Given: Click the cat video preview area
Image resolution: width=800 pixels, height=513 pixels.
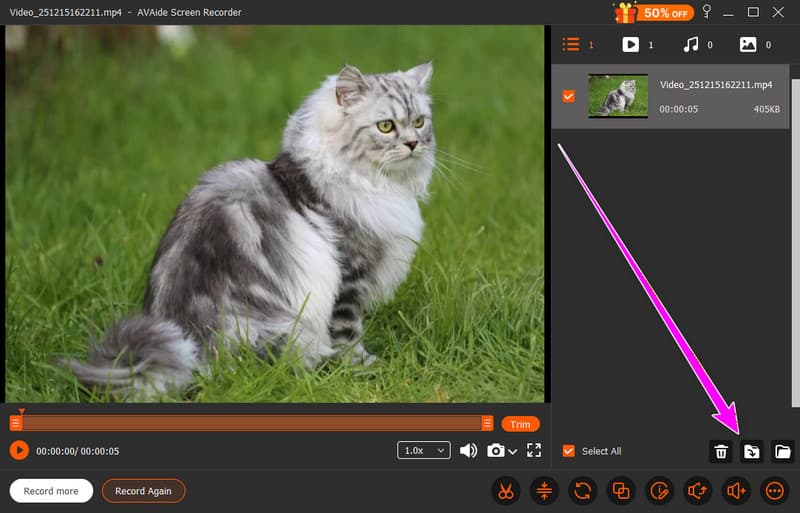Looking at the screenshot, I should pyautogui.click(x=274, y=214).
